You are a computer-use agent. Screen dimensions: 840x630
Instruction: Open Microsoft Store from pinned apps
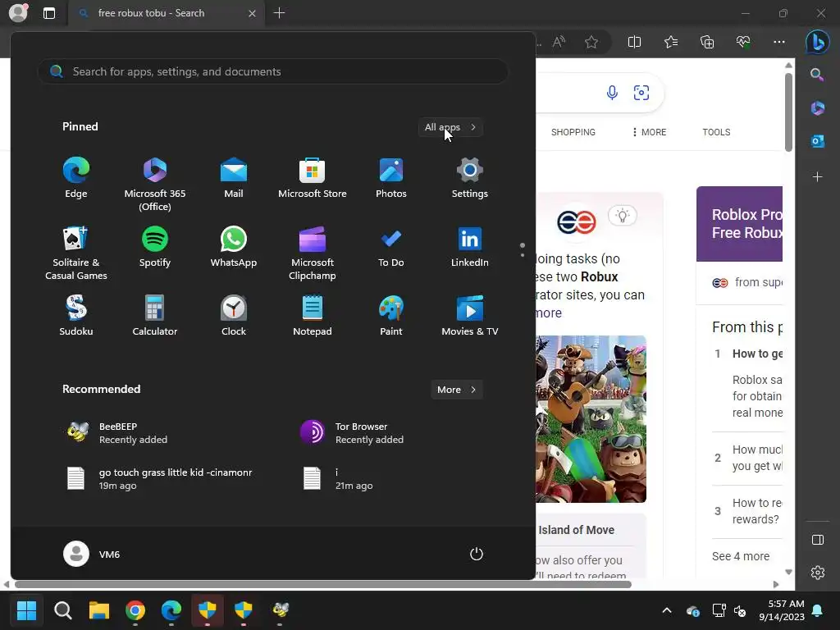313,178
